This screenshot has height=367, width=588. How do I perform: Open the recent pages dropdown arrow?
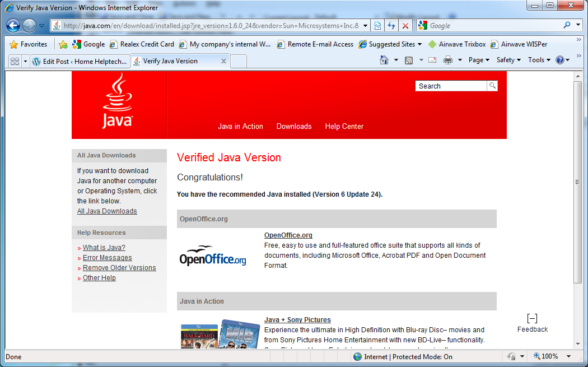(x=41, y=26)
